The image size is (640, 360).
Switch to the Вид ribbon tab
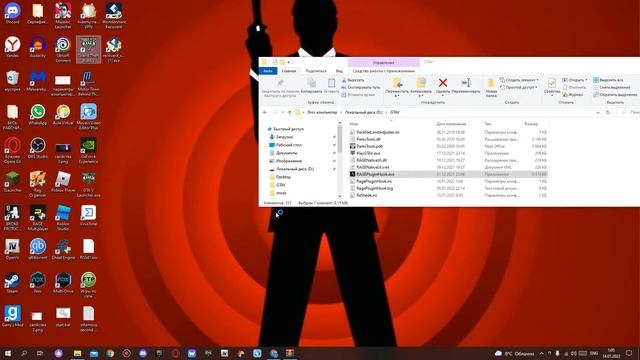339,71
